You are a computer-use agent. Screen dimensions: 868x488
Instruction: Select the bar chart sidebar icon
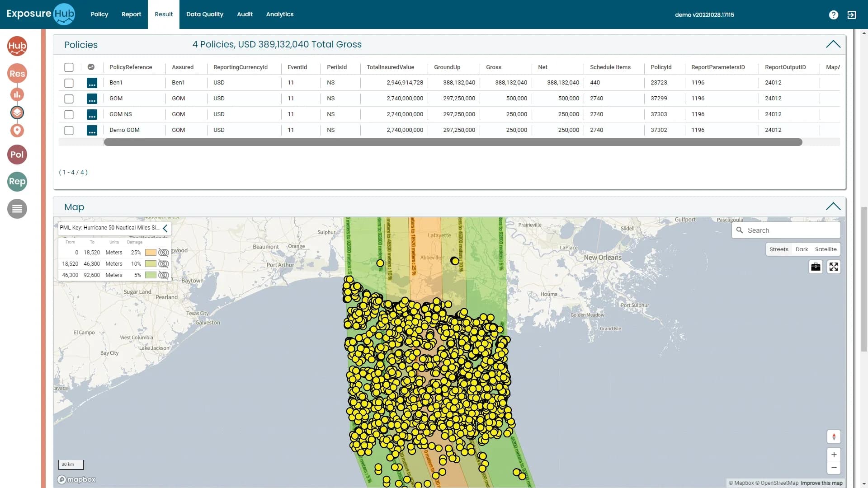click(x=17, y=94)
